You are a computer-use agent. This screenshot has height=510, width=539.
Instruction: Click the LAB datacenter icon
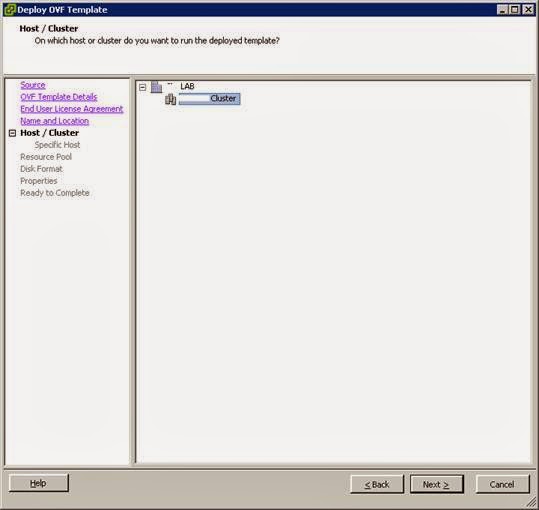(x=156, y=87)
